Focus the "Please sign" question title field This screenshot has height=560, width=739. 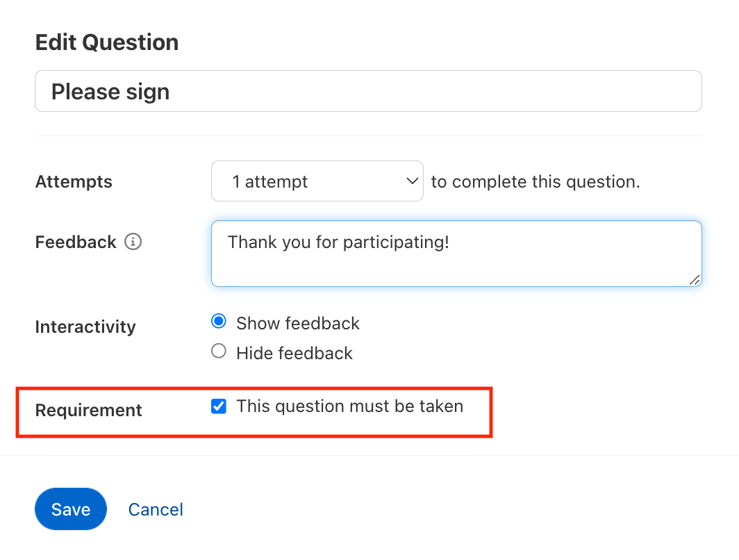point(368,91)
